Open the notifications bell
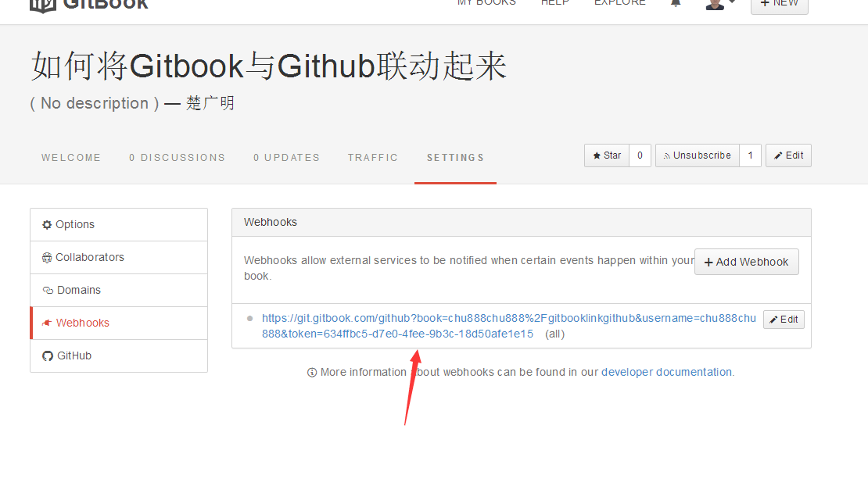This screenshot has height=493, width=868. (x=676, y=3)
